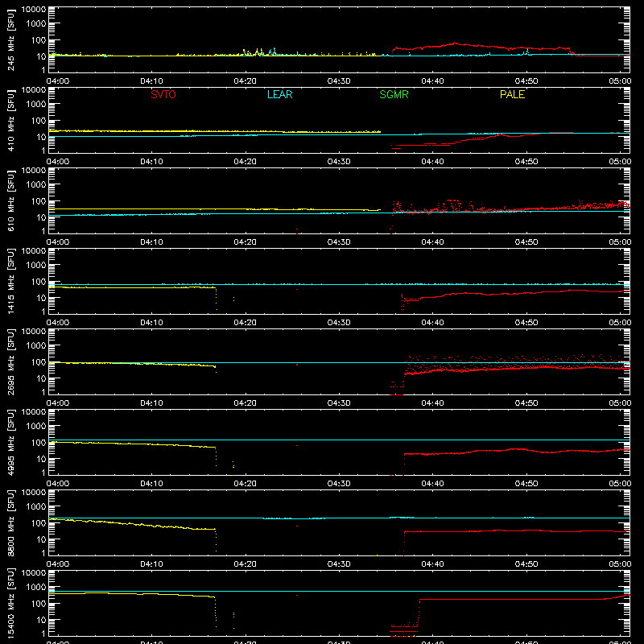This screenshot has height=644, width=644.
Task: Click '04:10' tick under the 410 MHz panel
Action: tap(151, 162)
